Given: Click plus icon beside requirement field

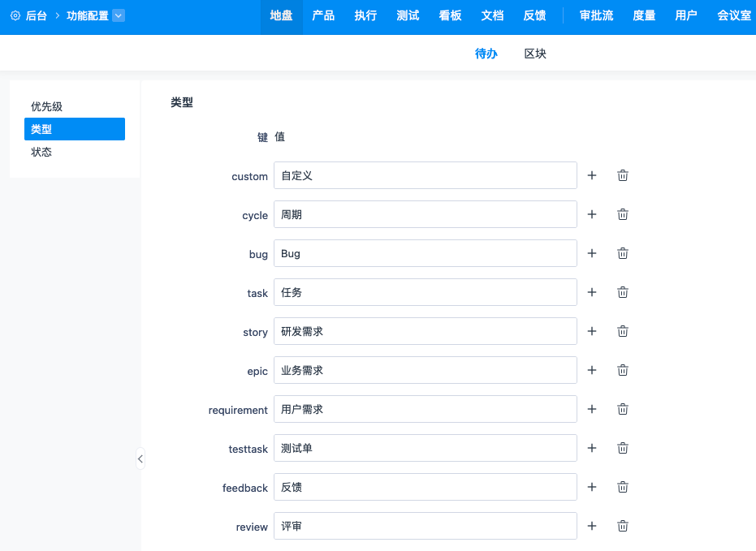Looking at the screenshot, I should click(x=592, y=409).
